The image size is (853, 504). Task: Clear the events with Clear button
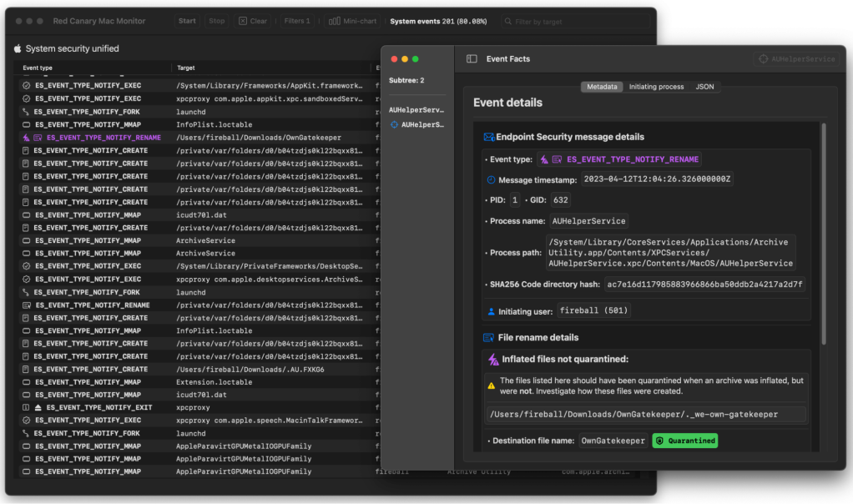point(253,21)
